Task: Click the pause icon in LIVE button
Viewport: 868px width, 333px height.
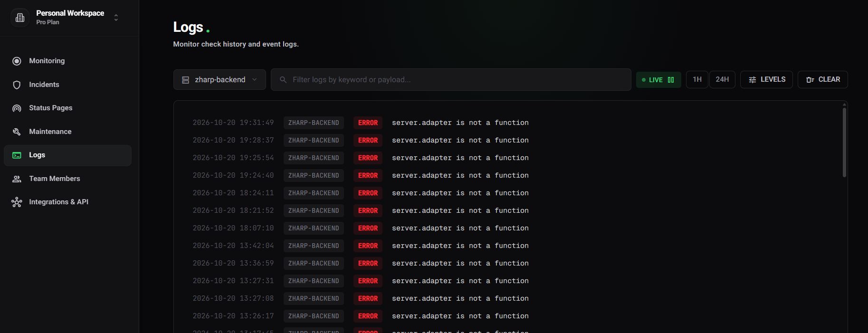Action: tap(671, 80)
